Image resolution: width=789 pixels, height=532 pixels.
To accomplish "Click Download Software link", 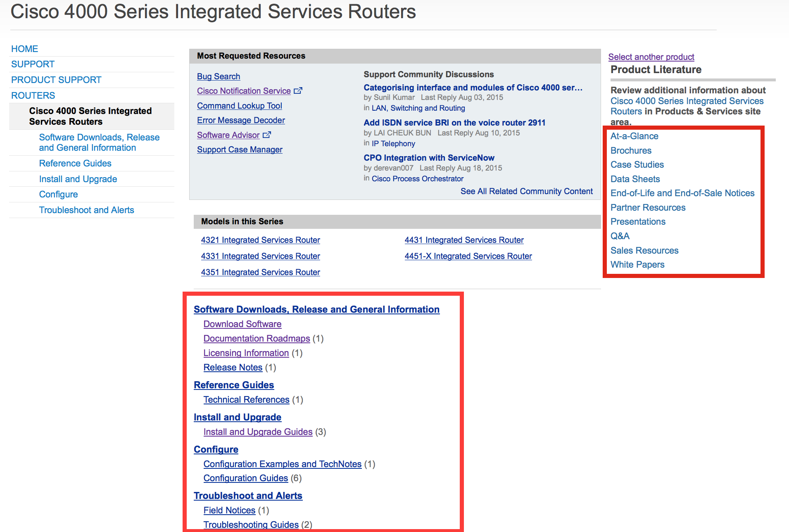I will point(242,324).
